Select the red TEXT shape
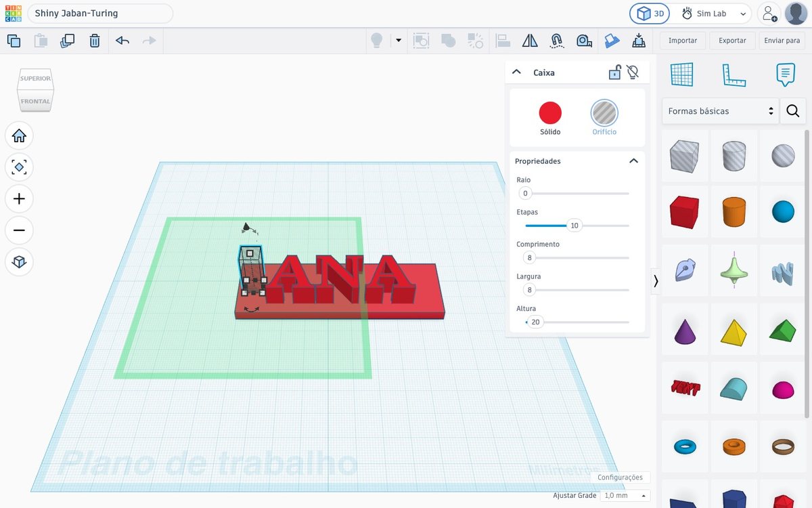 pyautogui.click(x=685, y=388)
